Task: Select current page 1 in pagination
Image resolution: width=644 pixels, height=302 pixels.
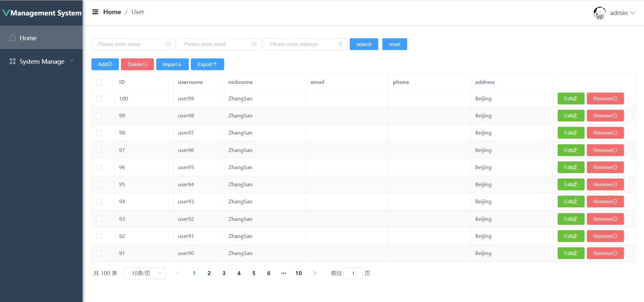Action: pyautogui.click(x=194, y=273)
